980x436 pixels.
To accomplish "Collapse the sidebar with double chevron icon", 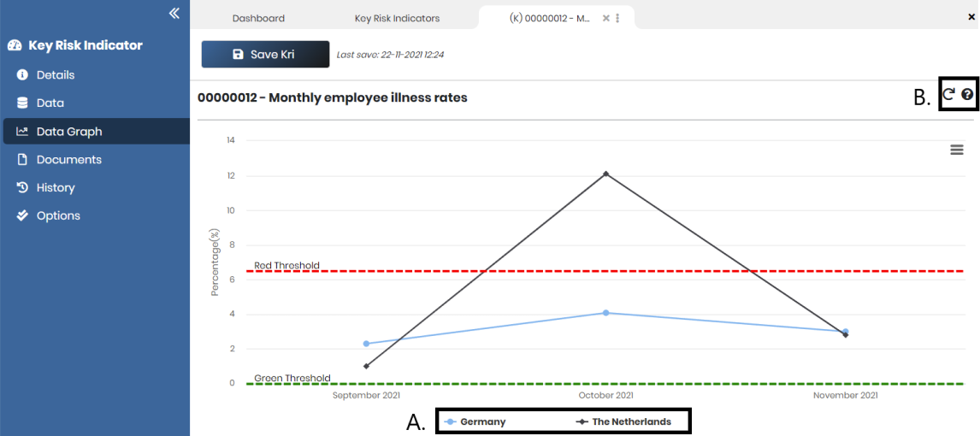I will [174, 13].
